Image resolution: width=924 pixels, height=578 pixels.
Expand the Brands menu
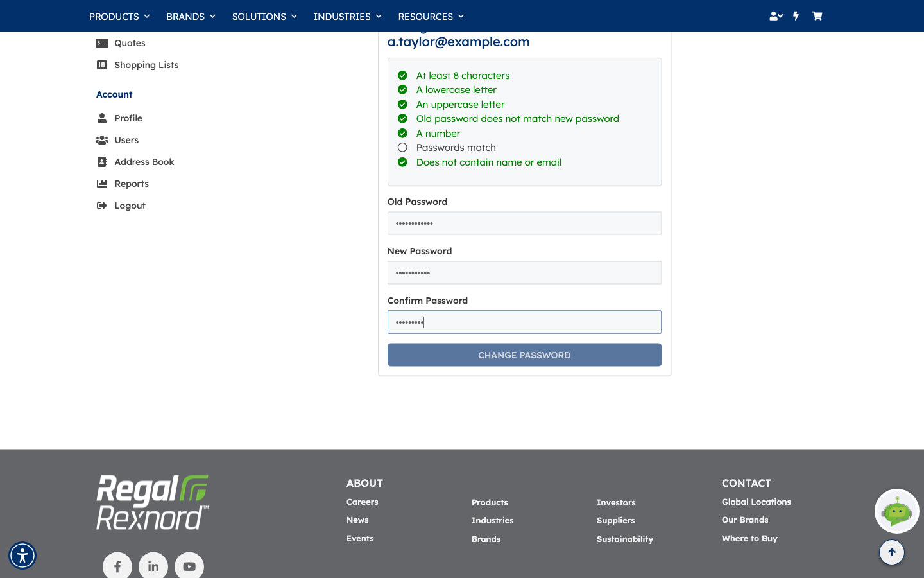[x=191, y=16]
